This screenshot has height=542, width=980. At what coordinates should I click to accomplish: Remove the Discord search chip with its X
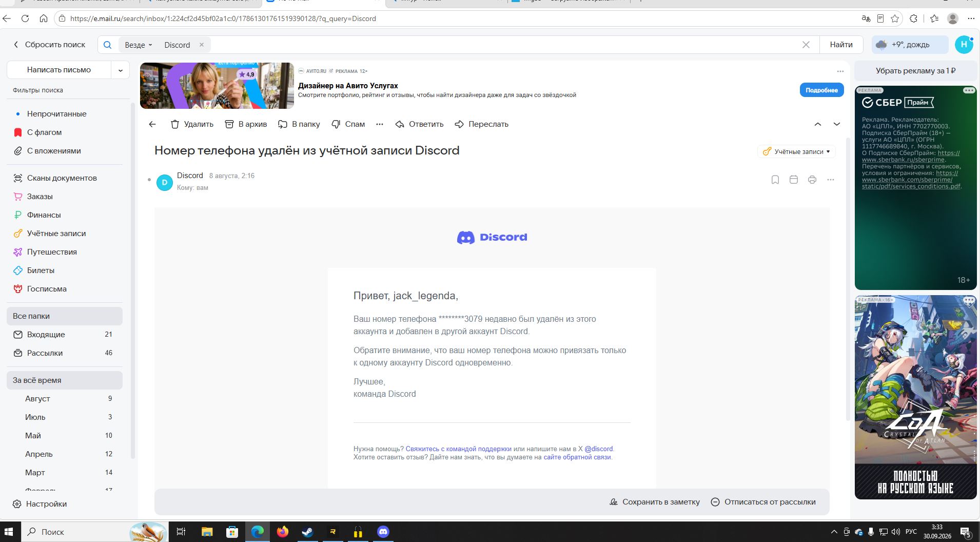click(x=202, y=45)
